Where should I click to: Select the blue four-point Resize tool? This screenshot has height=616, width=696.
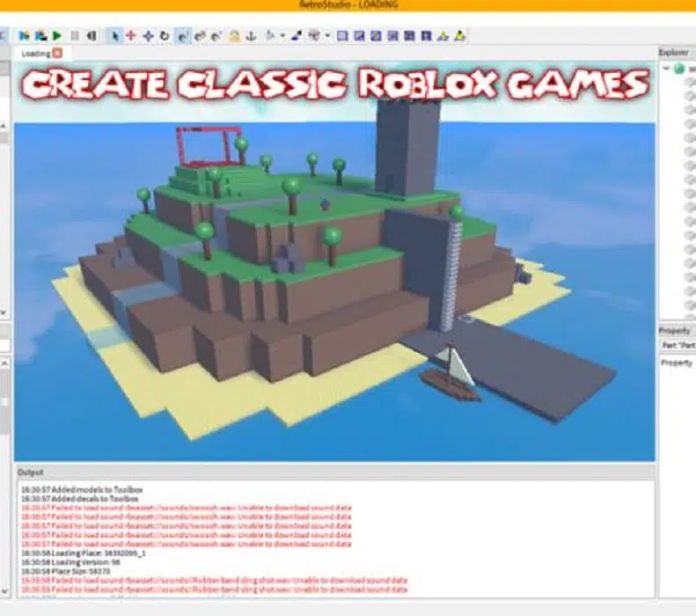[x=148, y=36]
